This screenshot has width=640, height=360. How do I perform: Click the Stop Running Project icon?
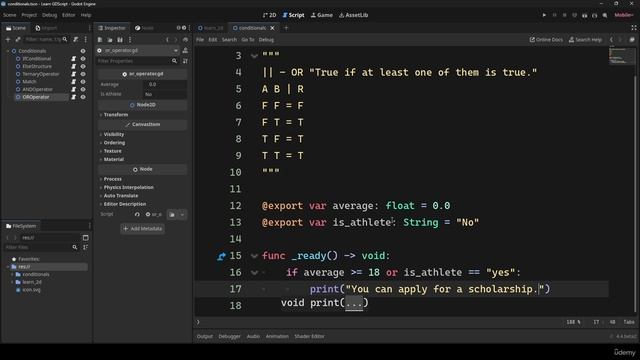[x=564, y=15]
